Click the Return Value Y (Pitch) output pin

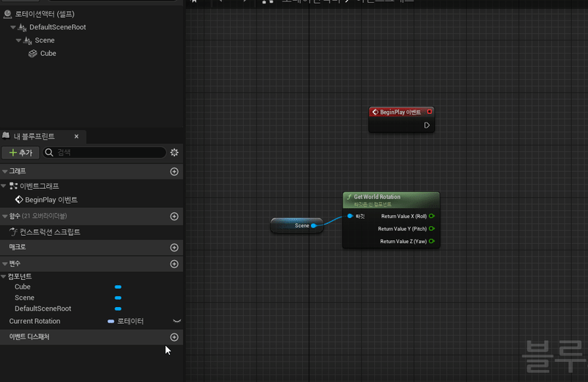(x=432, y=228)
